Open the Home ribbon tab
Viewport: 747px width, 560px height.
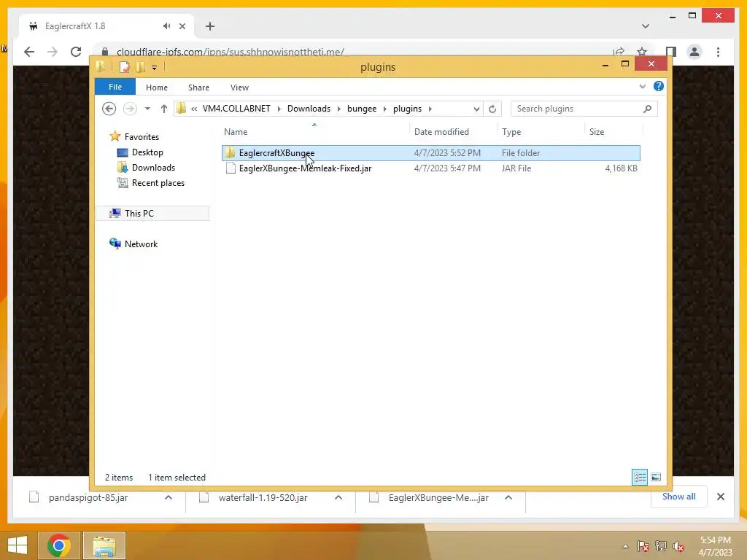(156, 87)
